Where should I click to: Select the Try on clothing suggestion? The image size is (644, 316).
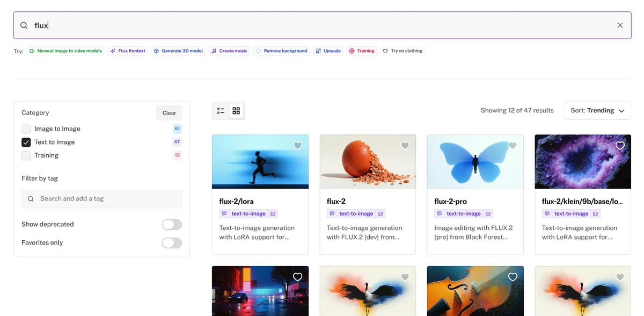(x=402, y=51)
